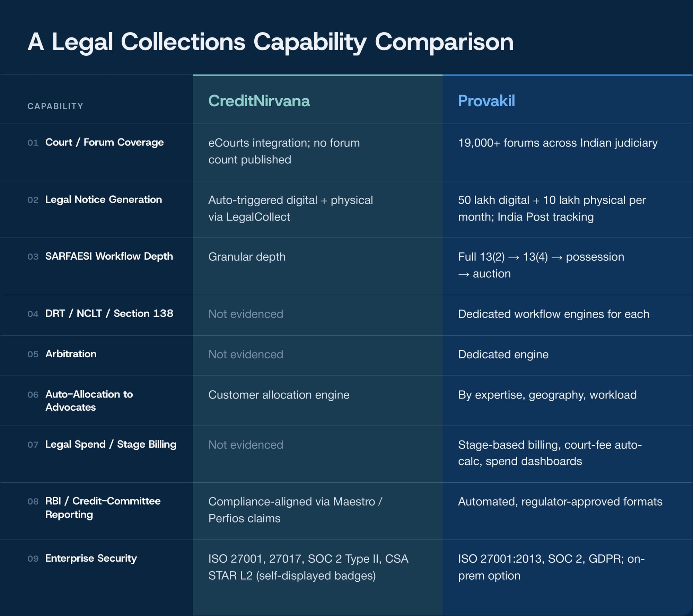
Task: Click row label 'RBI / Credit-Committee Reporting'
Action: pos(103,508)
